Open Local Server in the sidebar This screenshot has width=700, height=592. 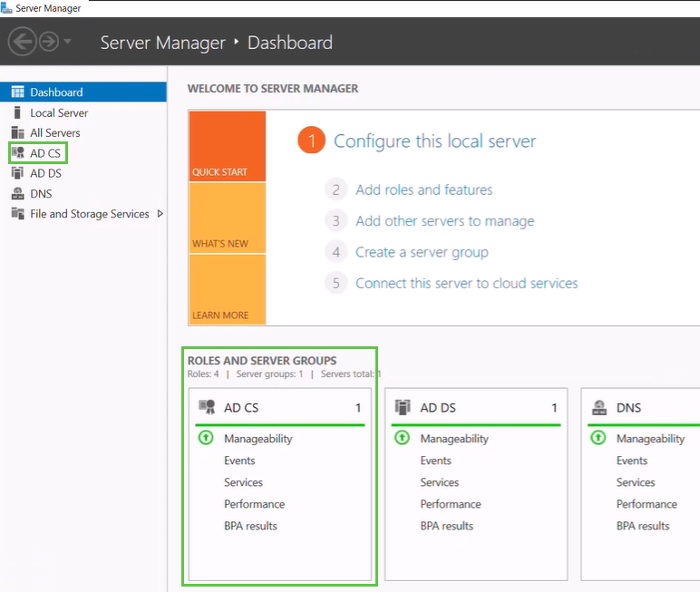coord(59,113)
